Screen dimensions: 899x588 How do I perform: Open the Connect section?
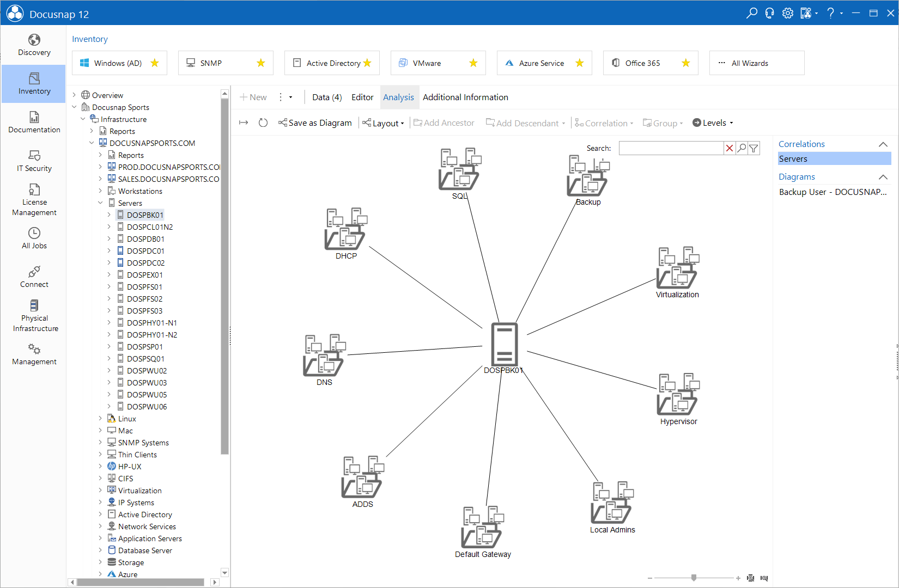pos(34,277)
